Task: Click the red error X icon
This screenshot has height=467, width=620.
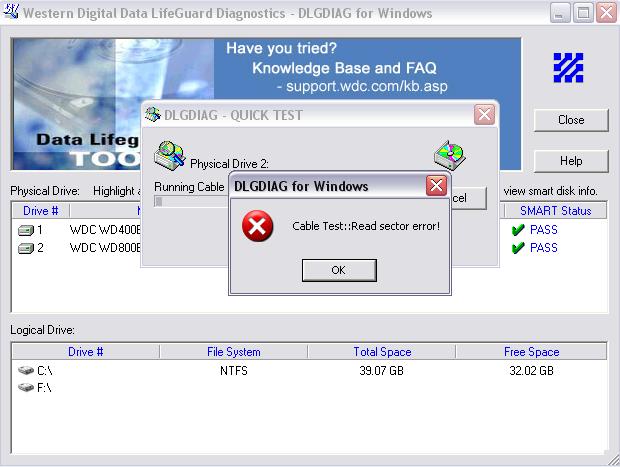Action: [257, 226]
